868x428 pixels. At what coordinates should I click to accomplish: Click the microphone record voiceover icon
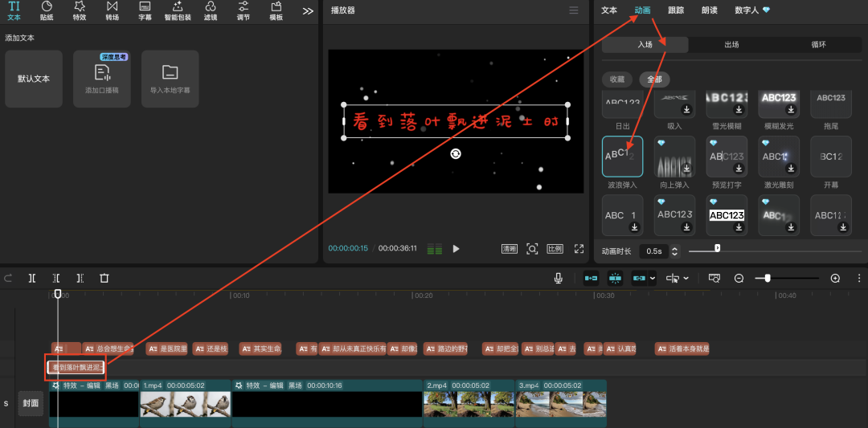pos(558,278)
